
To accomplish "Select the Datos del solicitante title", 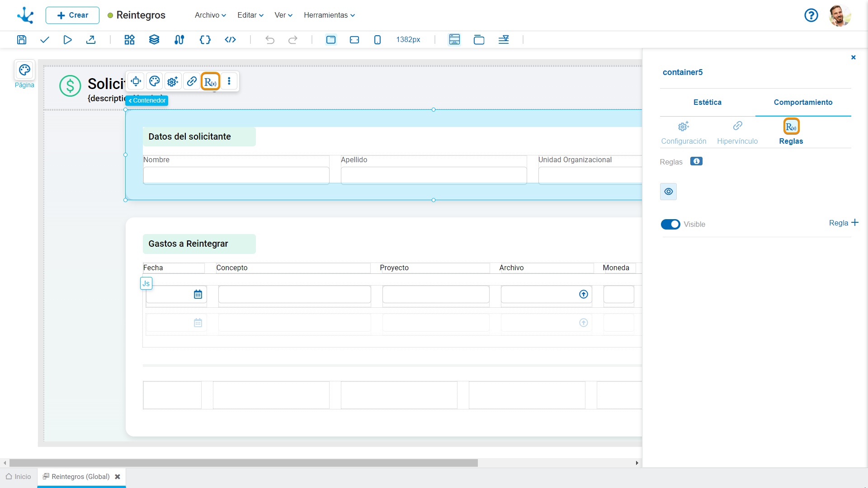I will 189,137.
